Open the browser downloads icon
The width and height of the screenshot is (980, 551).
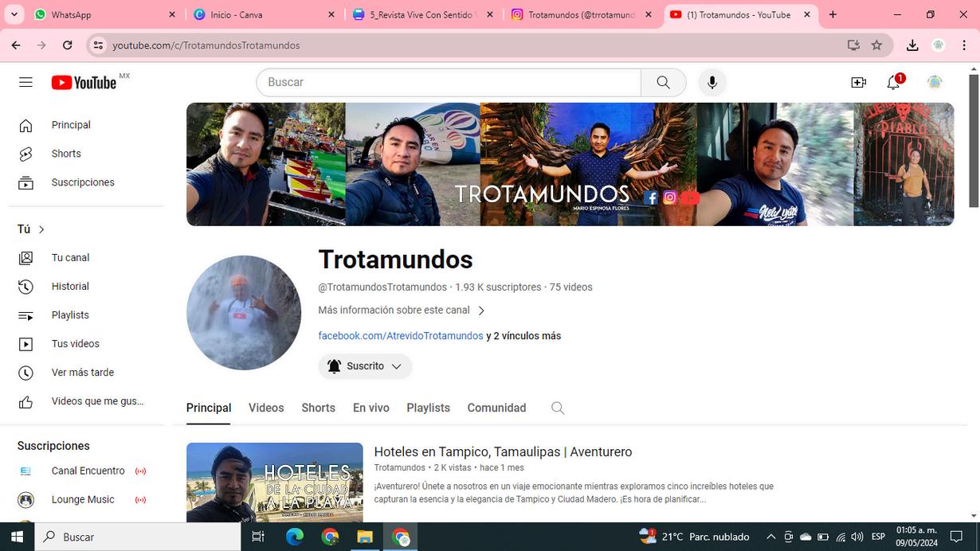pos(912,45)
